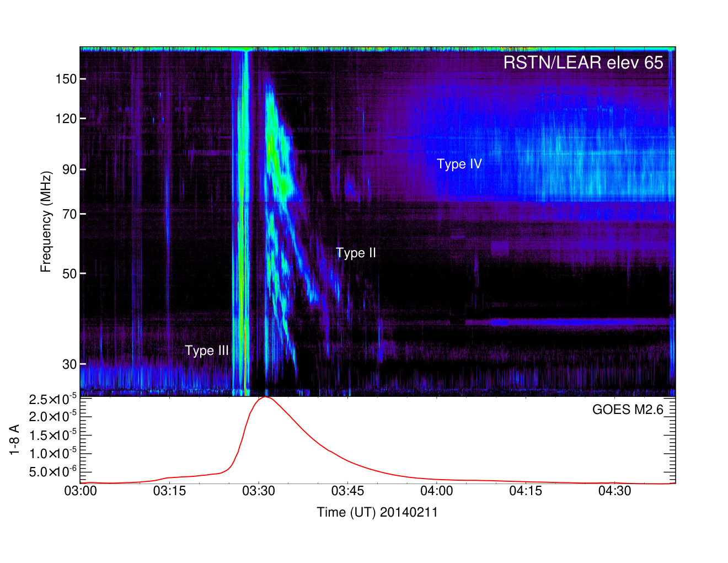Click the 'Frequency (MHz)' axis label
Viewport: 728px width, 563px height.
tap(46, 222)
